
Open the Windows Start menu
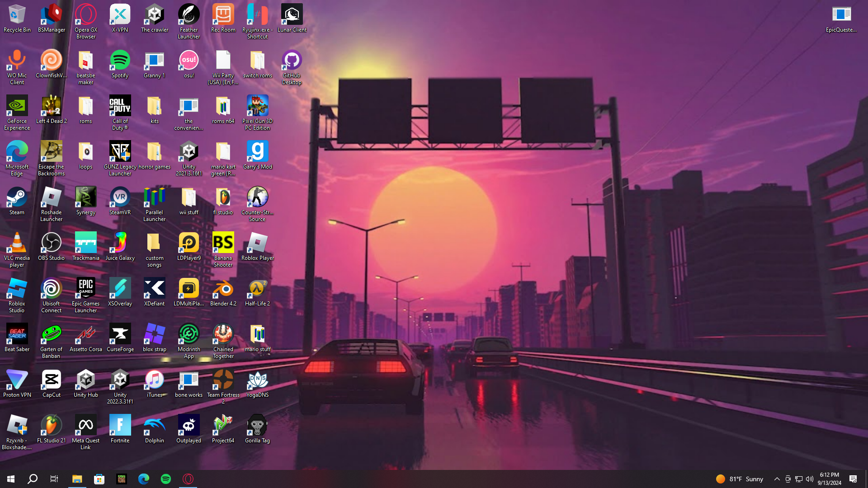pyautogui.click(x=11, y=479)
